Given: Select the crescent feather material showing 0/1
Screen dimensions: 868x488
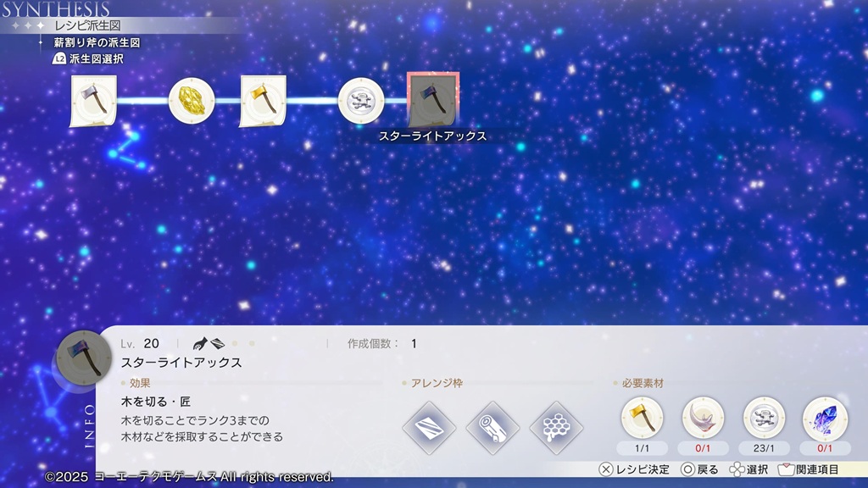Looking at the screenshot, I should click(x=704, y=418).
